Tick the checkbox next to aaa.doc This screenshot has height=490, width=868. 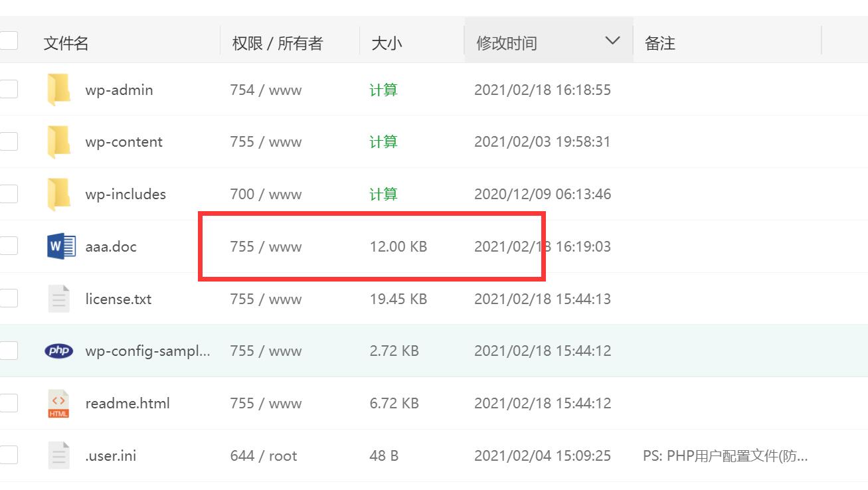[x=9, y=246]
